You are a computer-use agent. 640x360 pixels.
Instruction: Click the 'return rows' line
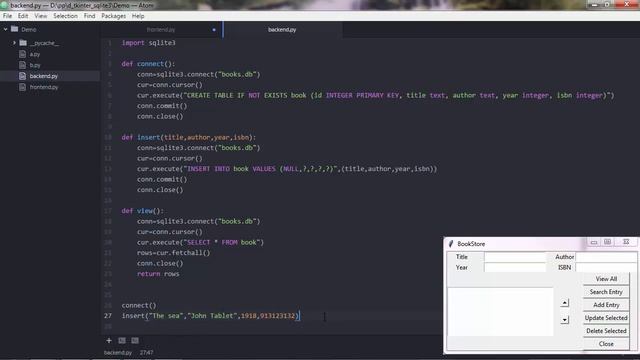click(x=158, y=274)
